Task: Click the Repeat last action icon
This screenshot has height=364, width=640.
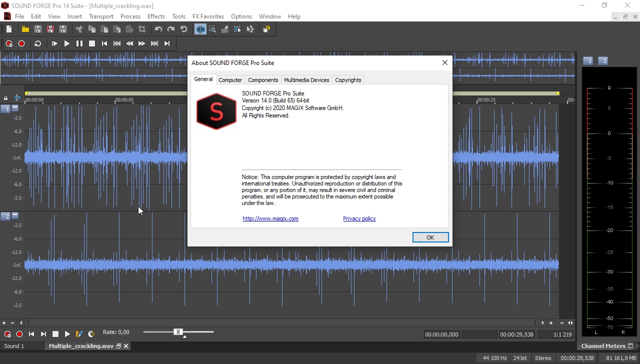Action: pyautogui.click(x=183, y=29)
